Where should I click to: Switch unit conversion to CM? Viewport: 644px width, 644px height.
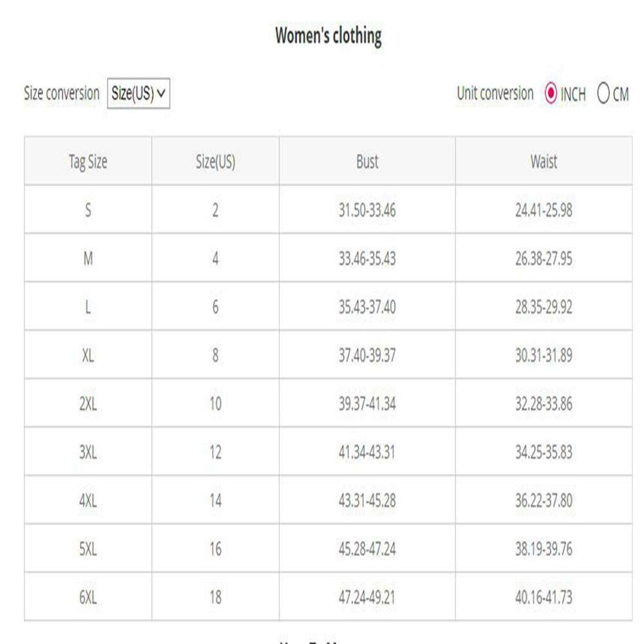point(603,93)
